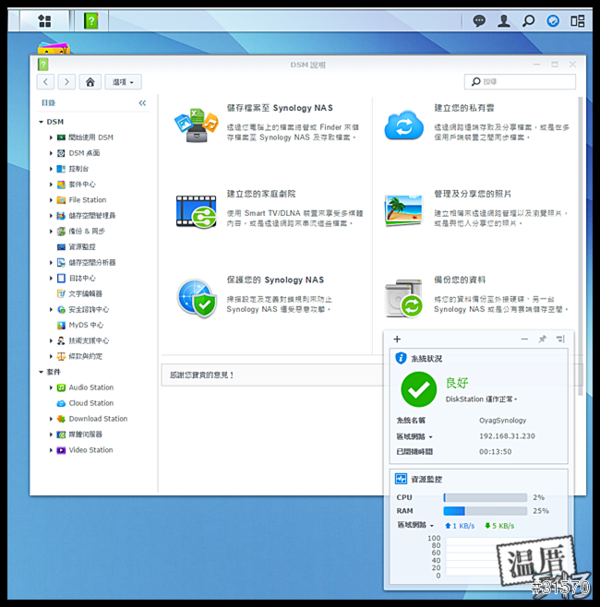Click the cloud sync icon
The image size is (600, 607).
(404, 125)
